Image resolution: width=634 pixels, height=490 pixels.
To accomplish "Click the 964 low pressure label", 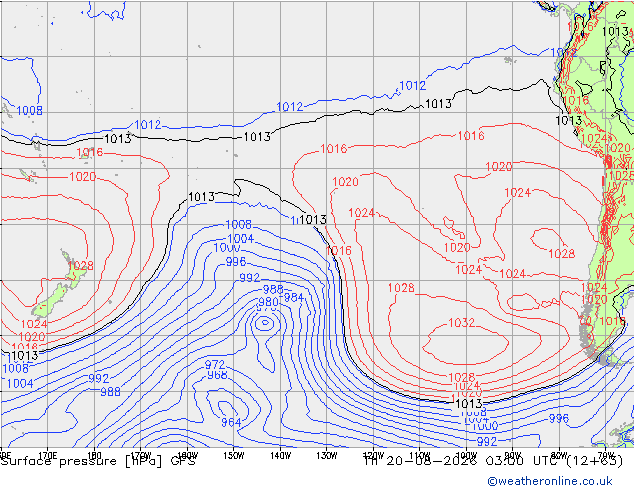I will point(231,422).
